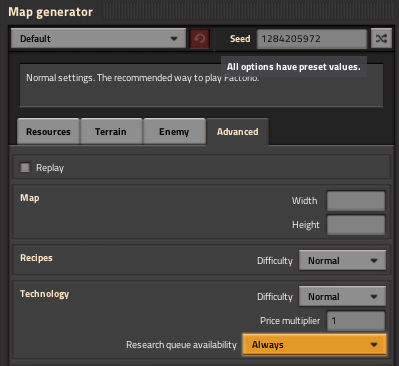Select the Advanced tab
This screenshot has width=399, height=366.
click(238, 132)
